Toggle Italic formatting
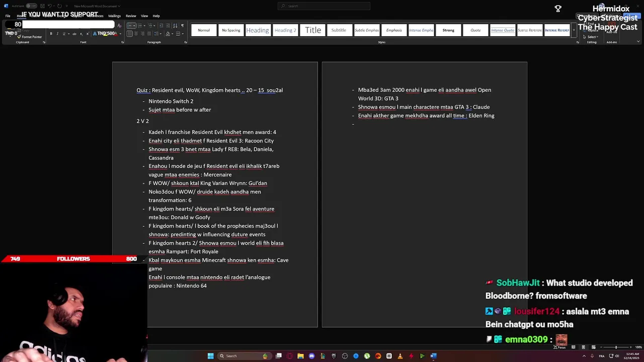 coord(57,34)
